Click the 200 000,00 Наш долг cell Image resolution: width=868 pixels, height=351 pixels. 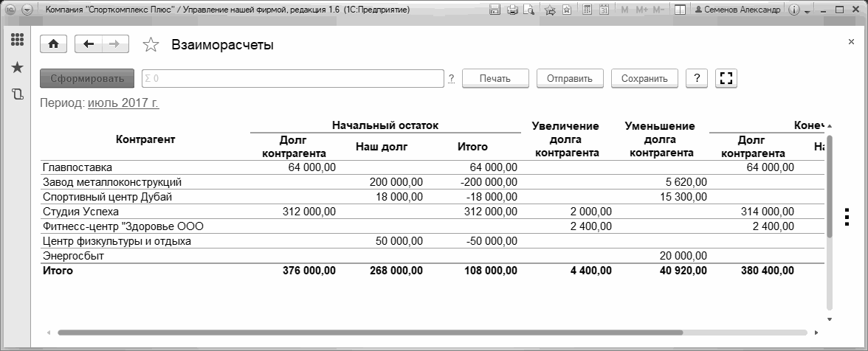(x=396, y=182)
